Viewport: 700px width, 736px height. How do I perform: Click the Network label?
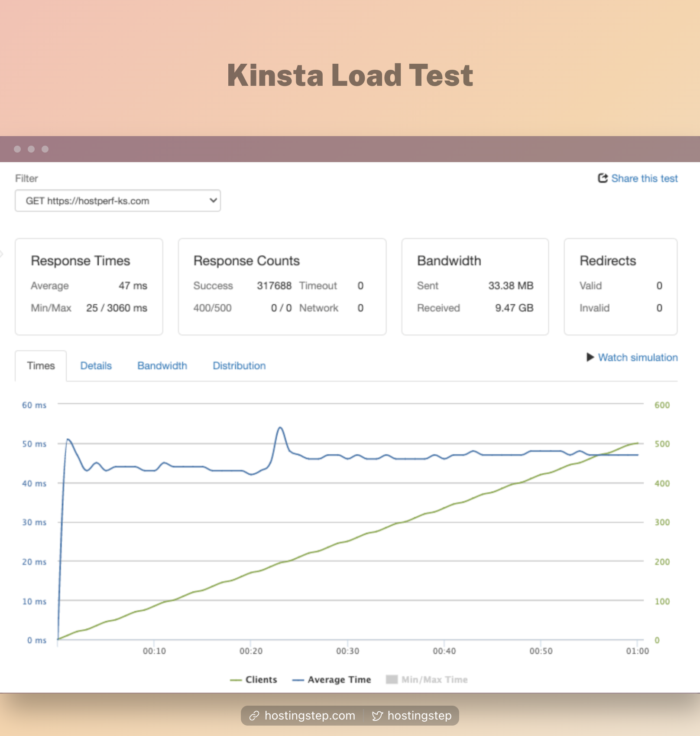tap(319, 308)
